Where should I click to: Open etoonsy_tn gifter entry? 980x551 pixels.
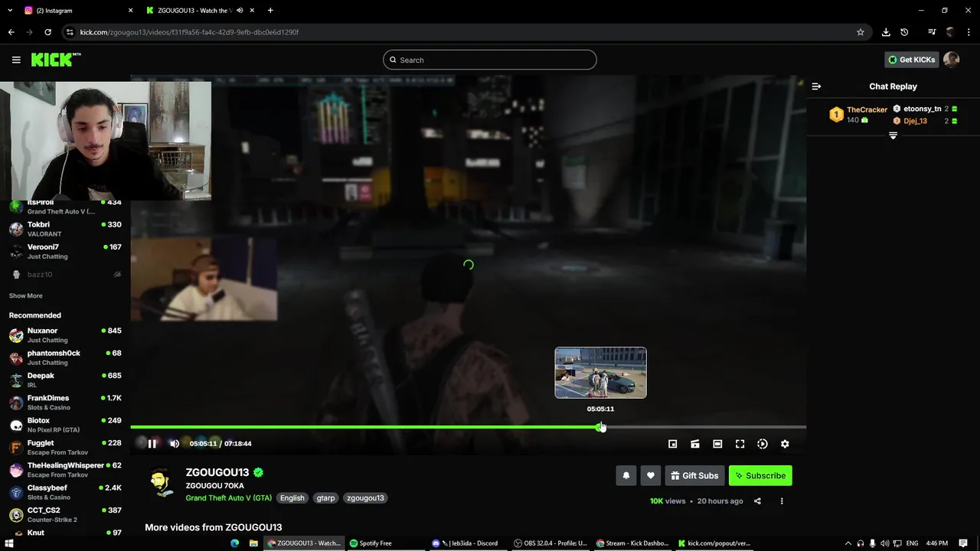point(925,109)
